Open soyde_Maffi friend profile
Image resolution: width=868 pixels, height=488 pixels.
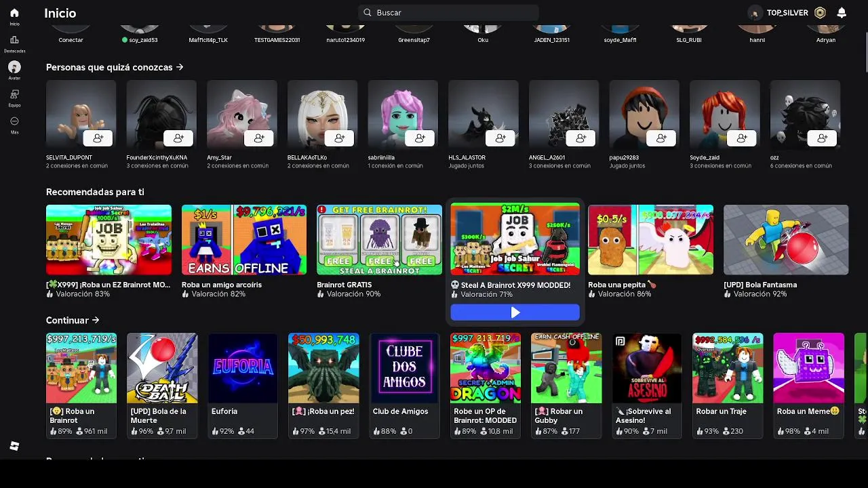point(620,34)
